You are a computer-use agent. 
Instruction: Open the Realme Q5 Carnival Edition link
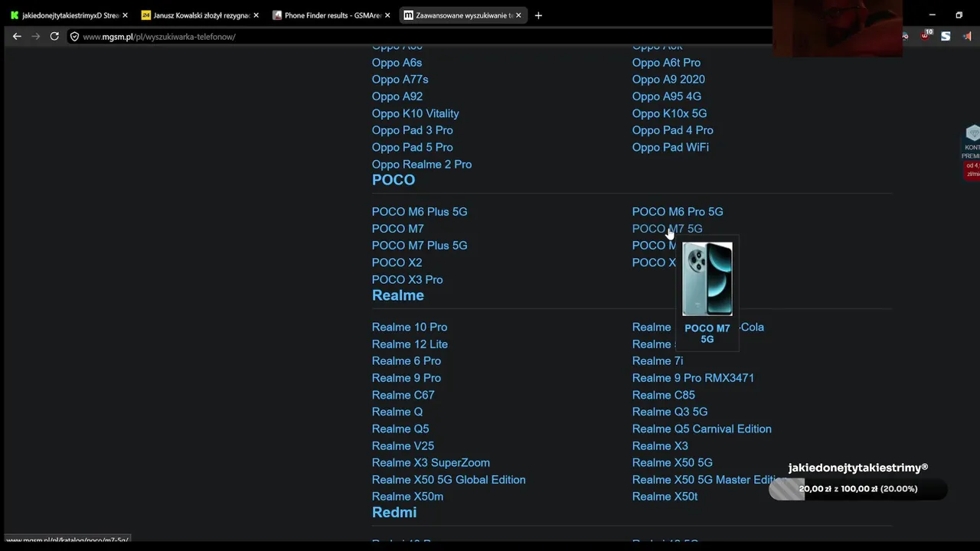(x=702, y=429)
